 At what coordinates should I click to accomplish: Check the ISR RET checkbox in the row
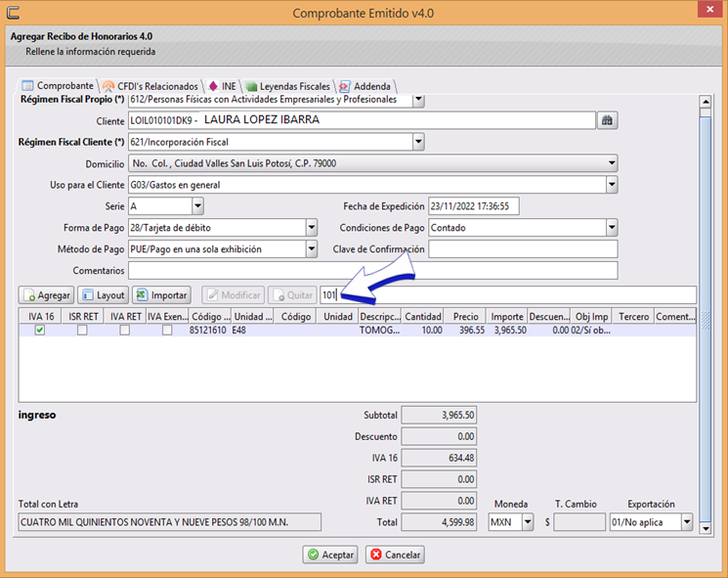[x=82, y=330]
